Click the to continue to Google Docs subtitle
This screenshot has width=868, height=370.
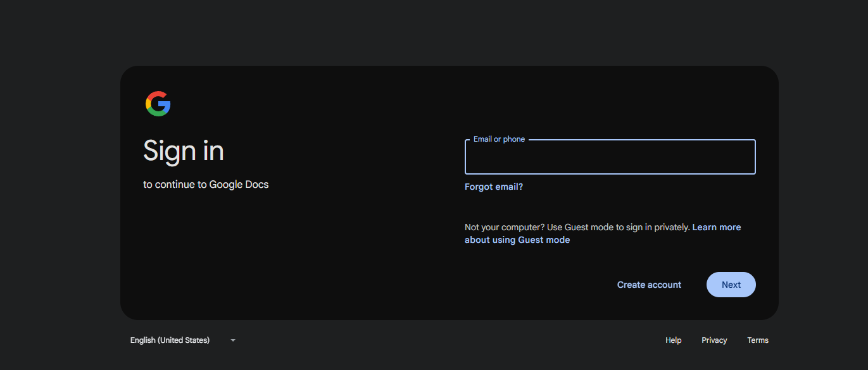[206, 185]
